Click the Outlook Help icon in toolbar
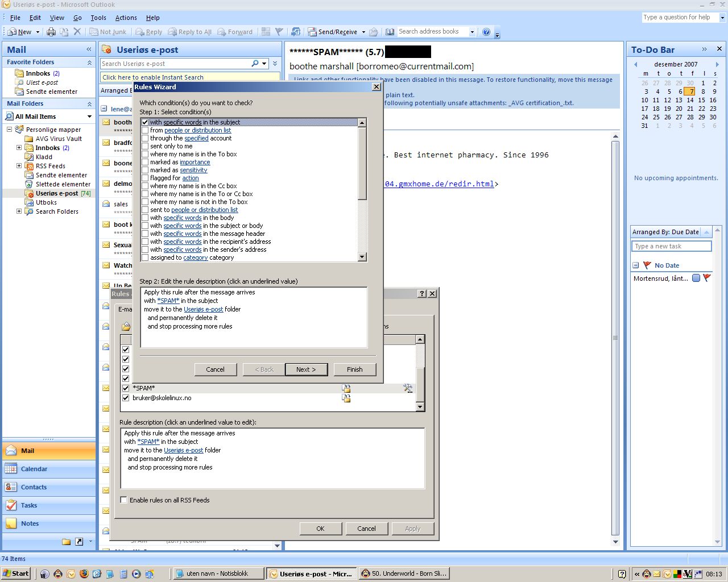 486,32
